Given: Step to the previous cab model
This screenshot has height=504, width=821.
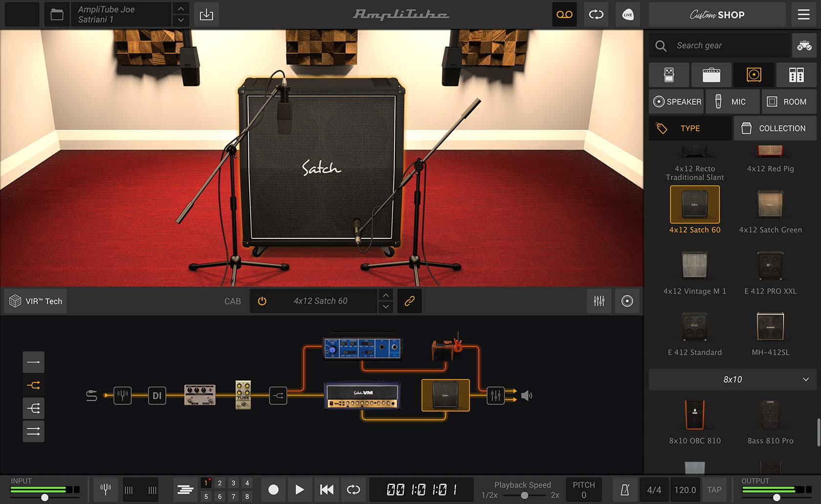Looking at the screenshot, I should tap(386, 295).
